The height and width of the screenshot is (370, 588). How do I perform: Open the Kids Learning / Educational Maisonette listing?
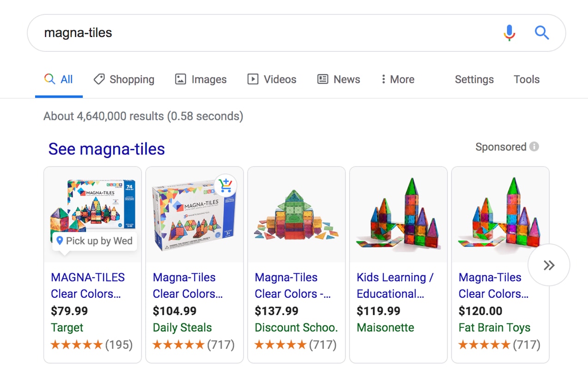click(x=395, y=285)
